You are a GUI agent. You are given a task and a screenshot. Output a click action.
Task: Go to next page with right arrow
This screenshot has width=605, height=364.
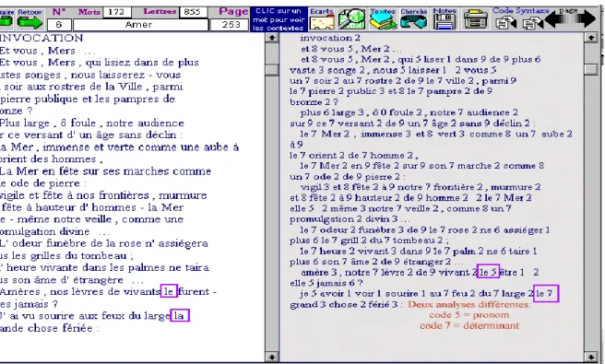coord(584,19)
